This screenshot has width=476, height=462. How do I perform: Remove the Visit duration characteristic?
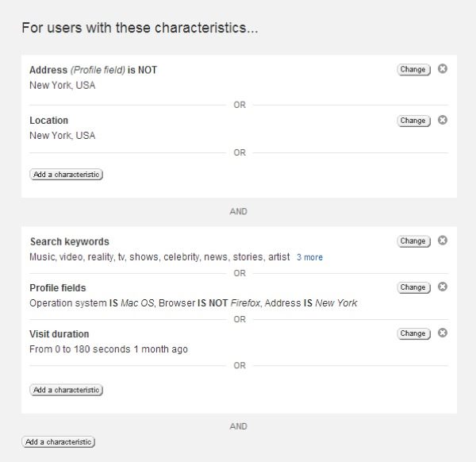[x=443, y=333]
